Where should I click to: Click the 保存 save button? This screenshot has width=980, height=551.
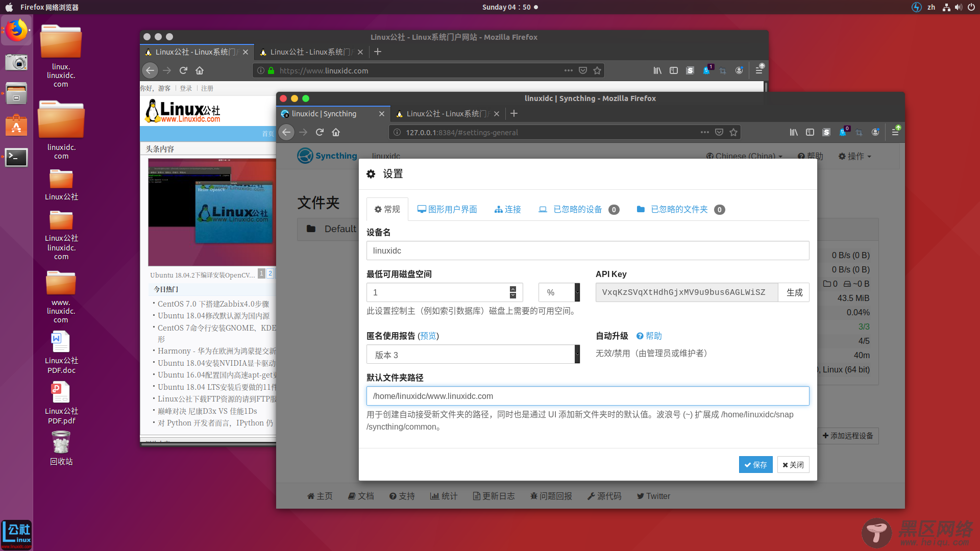(x=755, y=464)
